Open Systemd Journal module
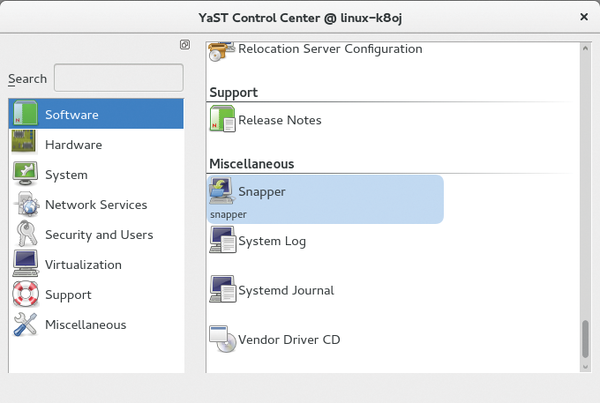This screenshot has height=403, width=600. pos(272,290)
